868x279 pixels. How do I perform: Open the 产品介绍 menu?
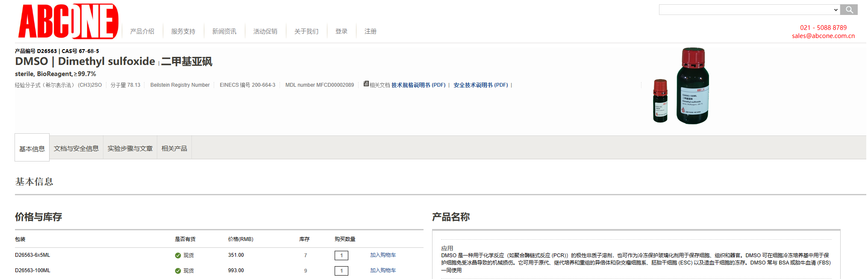[142, 32]
